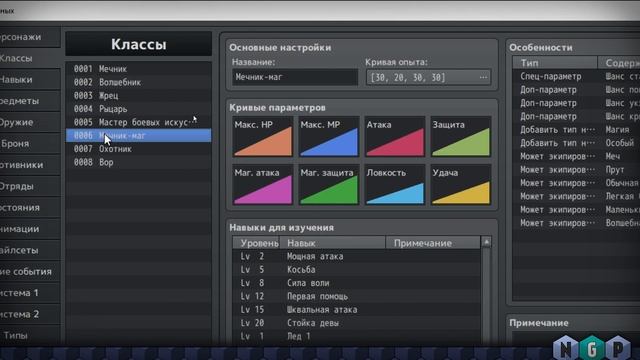Open the Кривая опыта ellipsis editor
This screenshot has height=360, width=640.
[483, 77]
